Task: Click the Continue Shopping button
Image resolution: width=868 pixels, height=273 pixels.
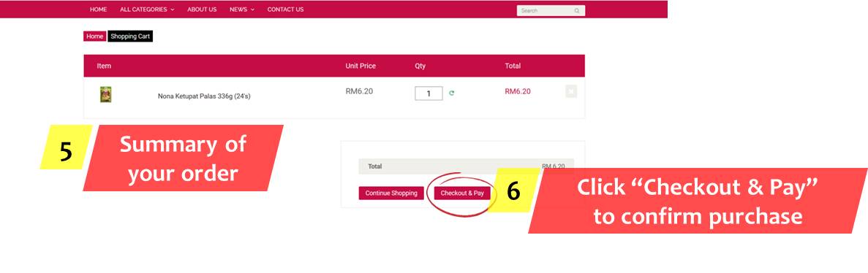Action: tap(391, 193)
